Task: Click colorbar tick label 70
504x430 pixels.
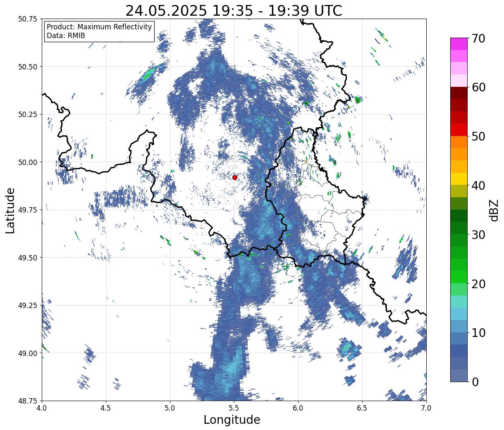Action: [478, 38]
